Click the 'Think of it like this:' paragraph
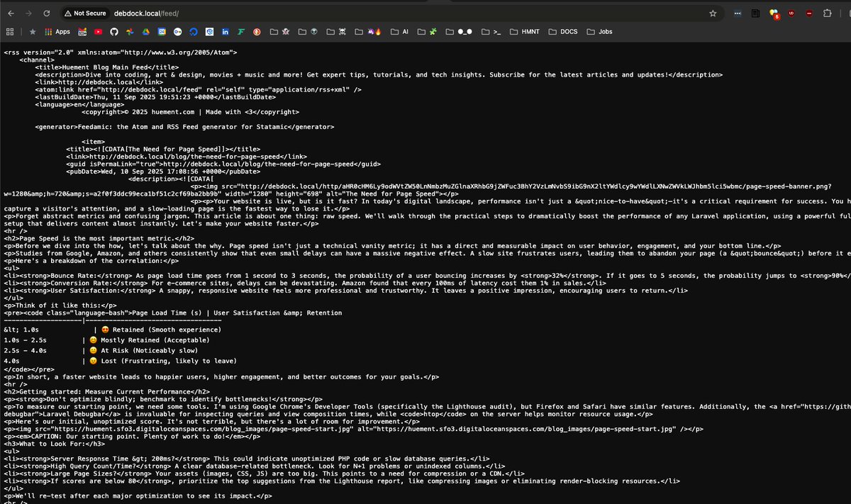The width and height of the screenshot is (851, 504). point(60,305)
